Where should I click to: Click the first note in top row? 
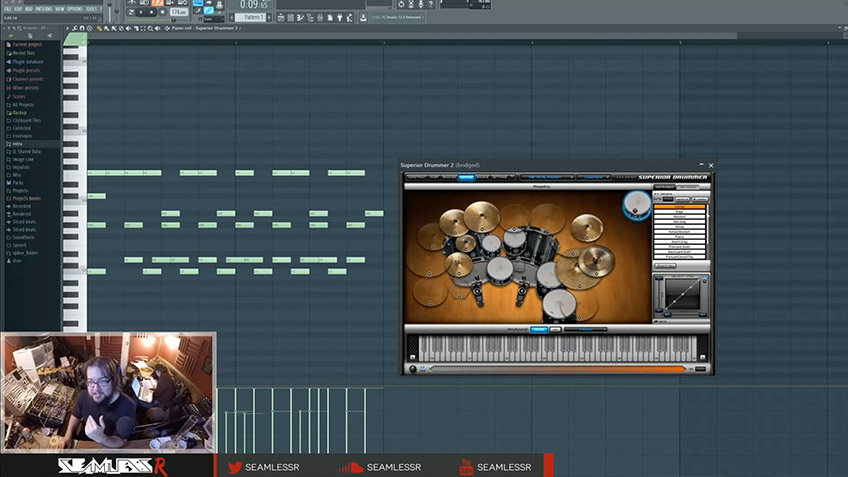coord(97,173)
